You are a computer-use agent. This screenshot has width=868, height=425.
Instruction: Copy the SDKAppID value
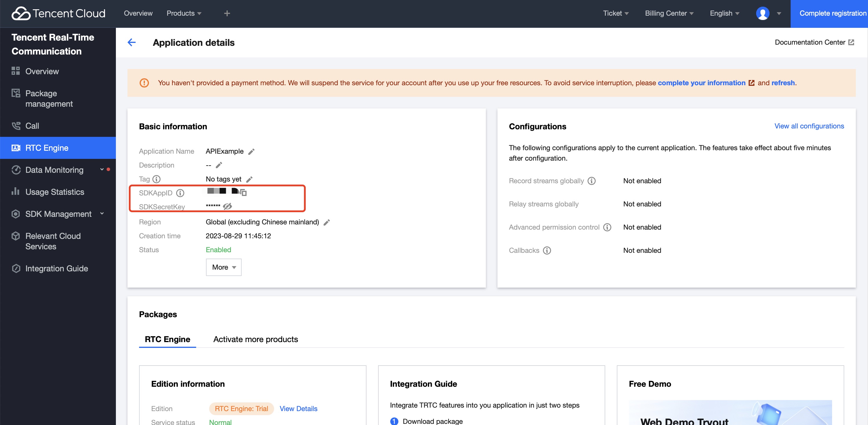point(244,192)
